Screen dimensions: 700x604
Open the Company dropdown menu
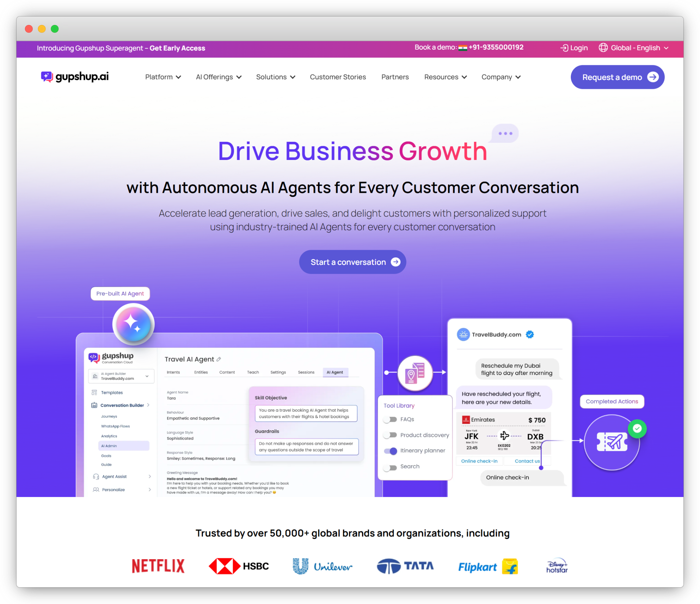501,77
